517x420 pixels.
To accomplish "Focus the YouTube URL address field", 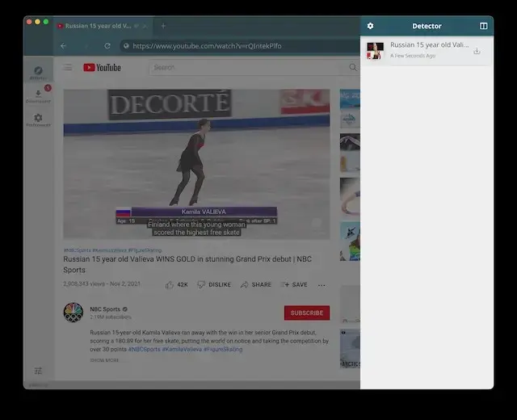I will 239,46.
